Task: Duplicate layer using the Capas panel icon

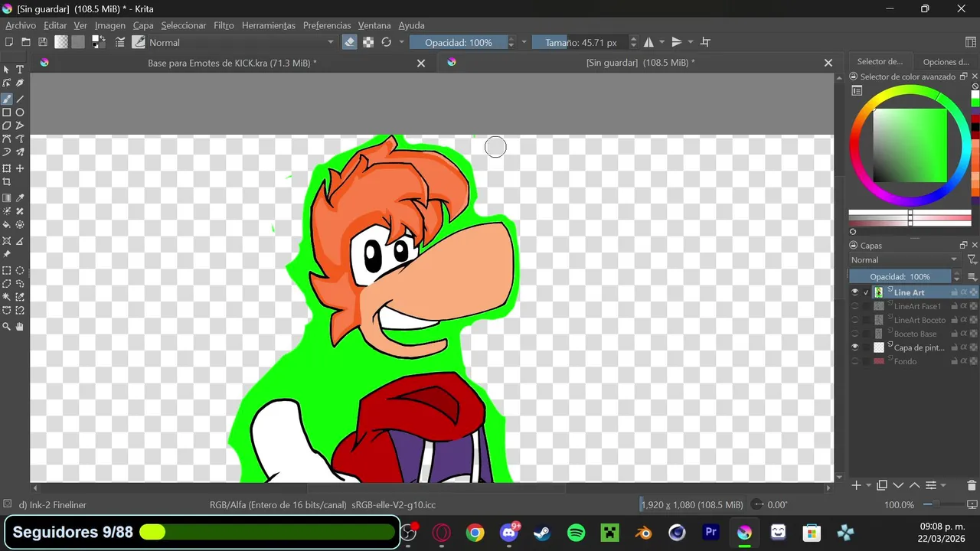Action: [x=882, y=485]
